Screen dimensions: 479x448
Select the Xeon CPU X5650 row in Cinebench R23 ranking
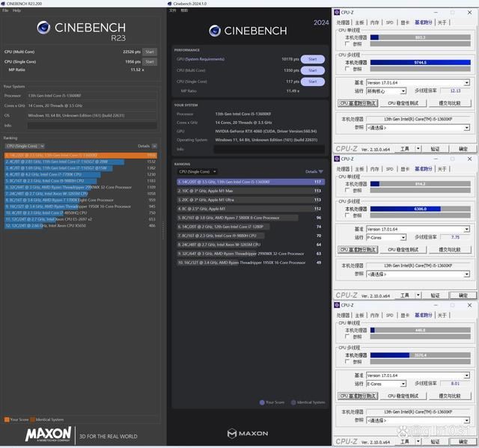pos(81,226)
